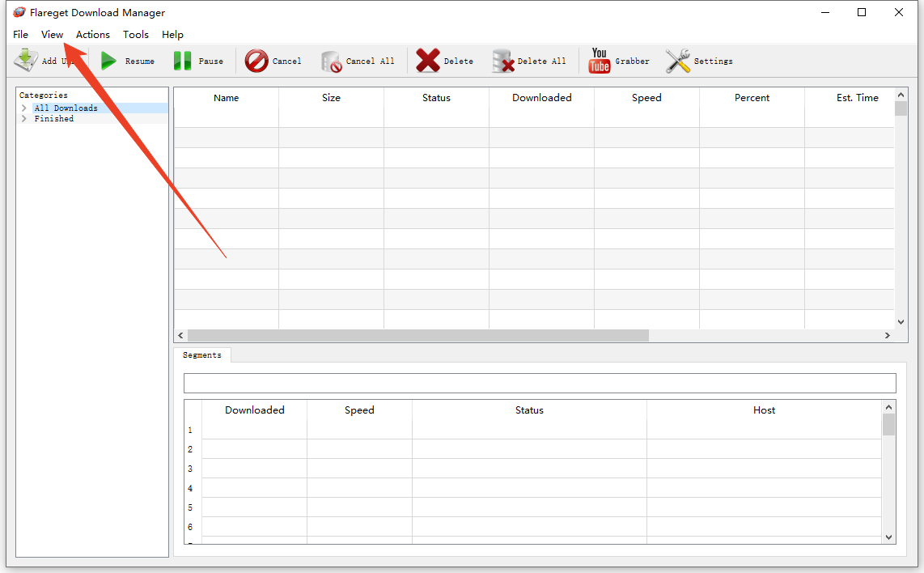Click the red Cancel prohibition icon

[x=256, y=61]
